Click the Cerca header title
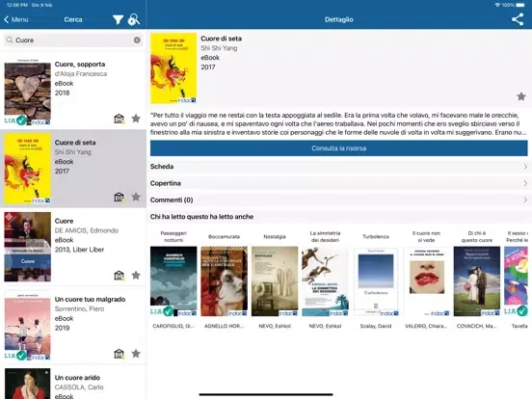Screen dimensions: 532x399 click(73, 19)
